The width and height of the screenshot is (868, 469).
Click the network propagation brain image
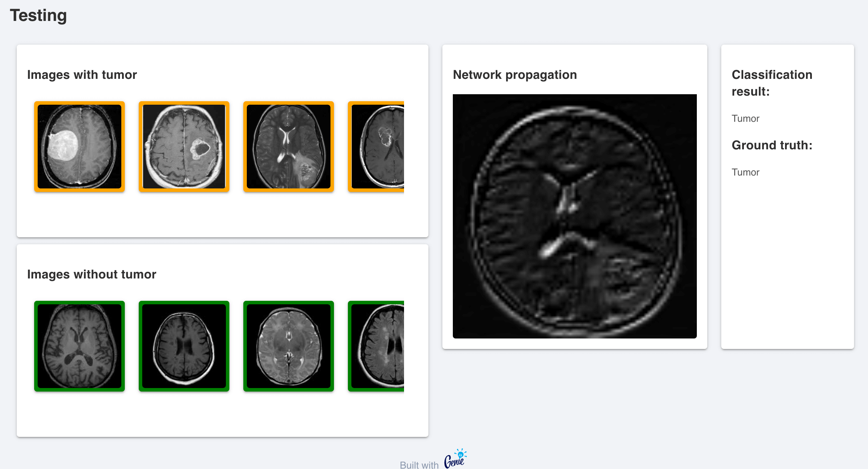click(x=574, y=216)
